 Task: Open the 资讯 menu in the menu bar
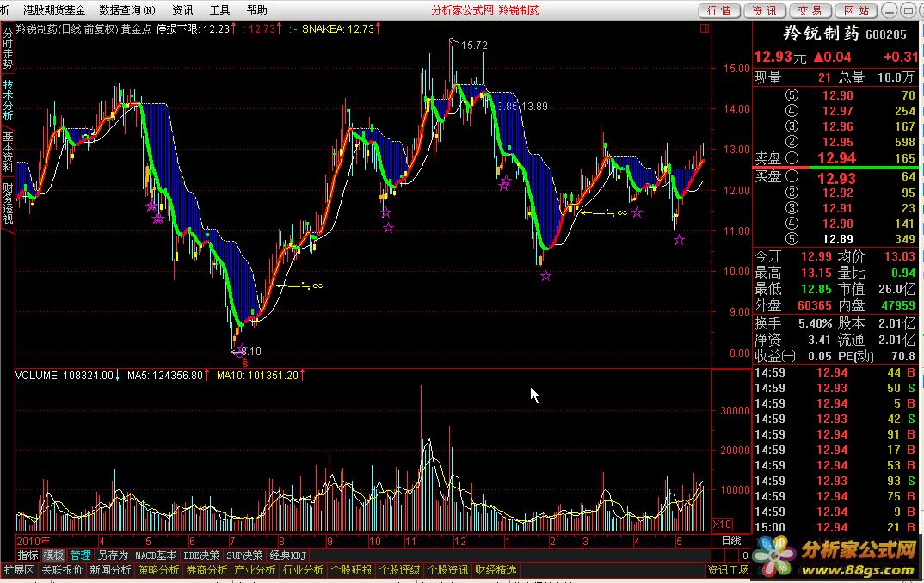pos(182,10)
